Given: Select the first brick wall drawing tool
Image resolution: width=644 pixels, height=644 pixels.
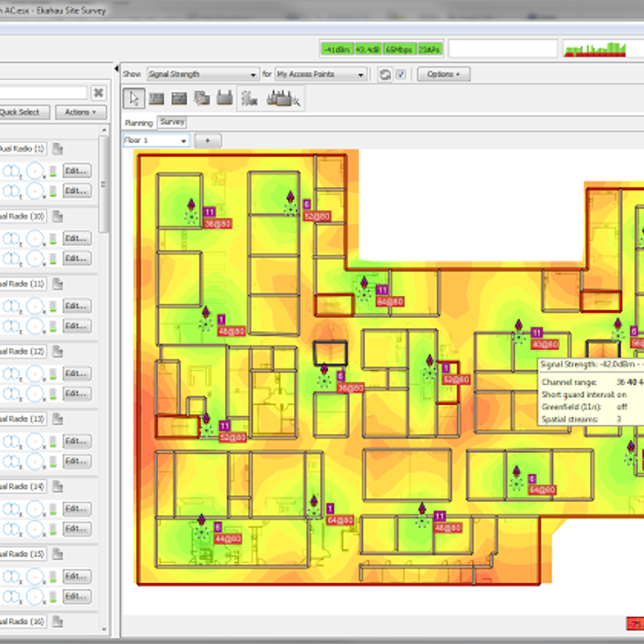Looking at the screenshot, I should [x=156, y=99].
